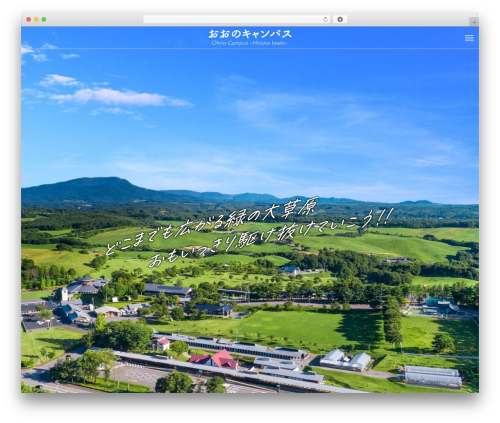500x423 pixels.
Task: Minimize the window with the yellow button
Action: [x=36, y=19]
